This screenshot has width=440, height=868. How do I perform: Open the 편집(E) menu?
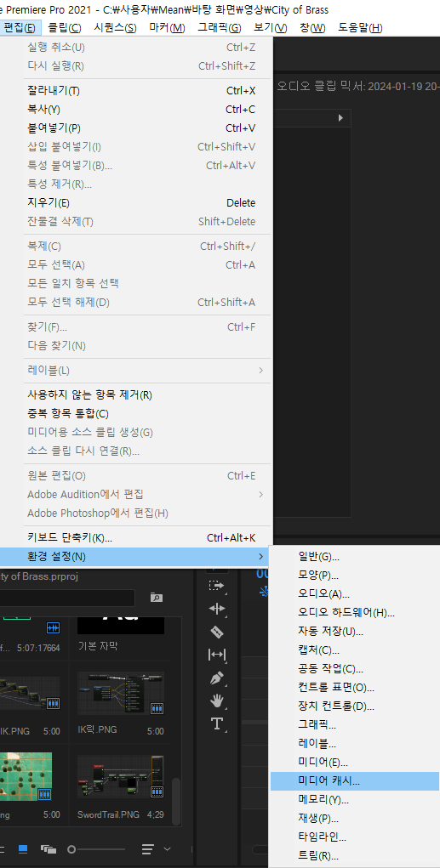(20, 28)
